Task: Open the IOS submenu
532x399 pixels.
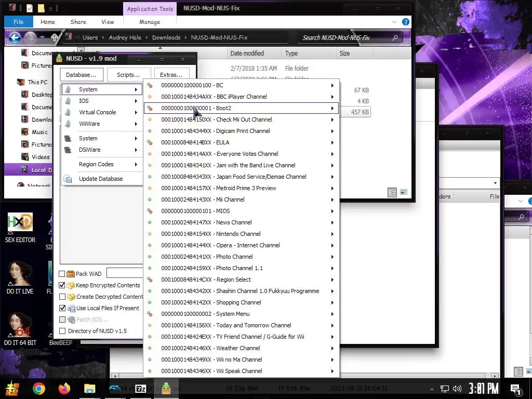Action: (x=102, y=101)
